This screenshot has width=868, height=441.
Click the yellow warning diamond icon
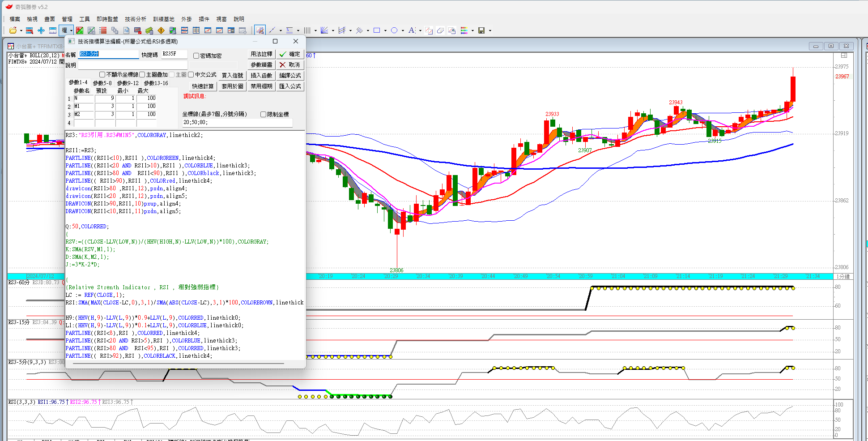point(161,30)
